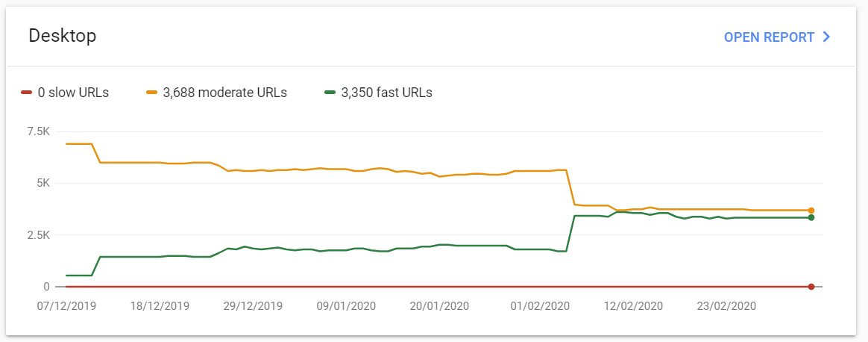
Task: Click the 7.5K y-axis label
Action: pos(38,132)
